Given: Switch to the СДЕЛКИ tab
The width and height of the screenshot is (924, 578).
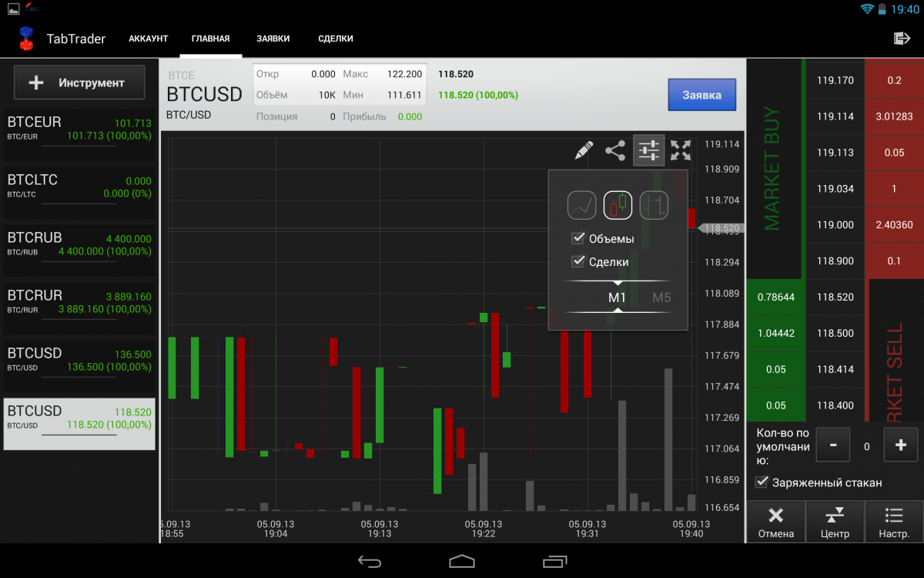Looking at the screenshot, I should pos(336,39).
